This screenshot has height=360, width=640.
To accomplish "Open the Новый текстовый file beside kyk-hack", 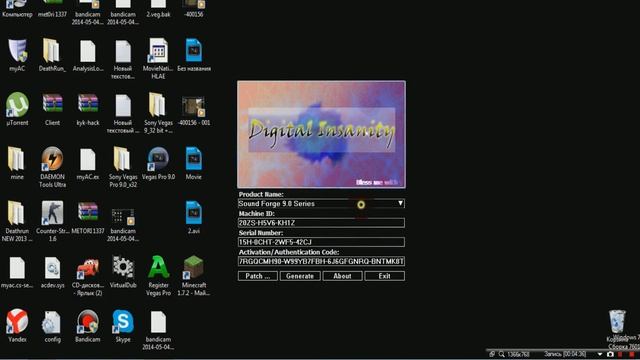I will coord(123,105).
